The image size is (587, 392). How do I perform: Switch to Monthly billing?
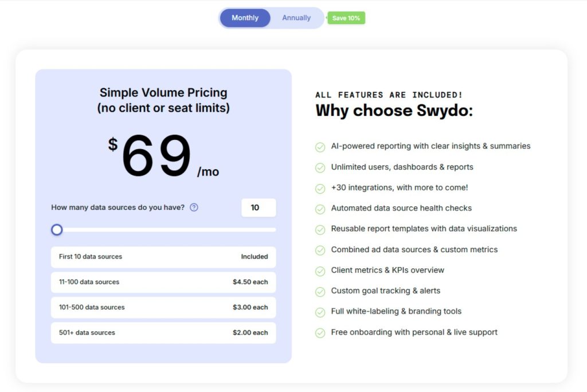click(245, 18)
